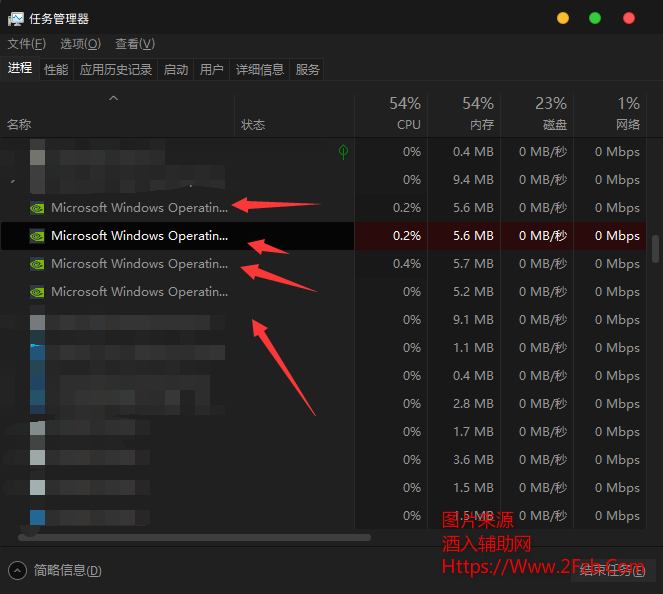Expand the process group using 9.4 MB
The image size is (663, 594).
[13, 181]
